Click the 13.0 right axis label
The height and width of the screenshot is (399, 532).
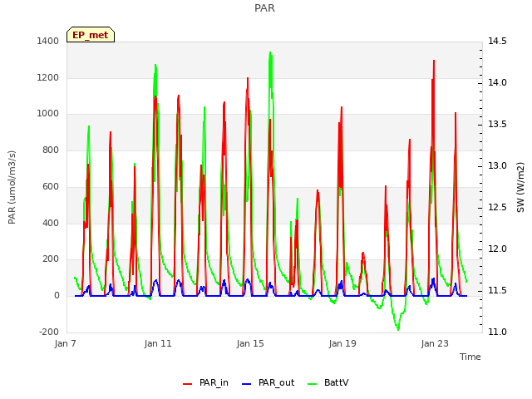coord(497,166)
